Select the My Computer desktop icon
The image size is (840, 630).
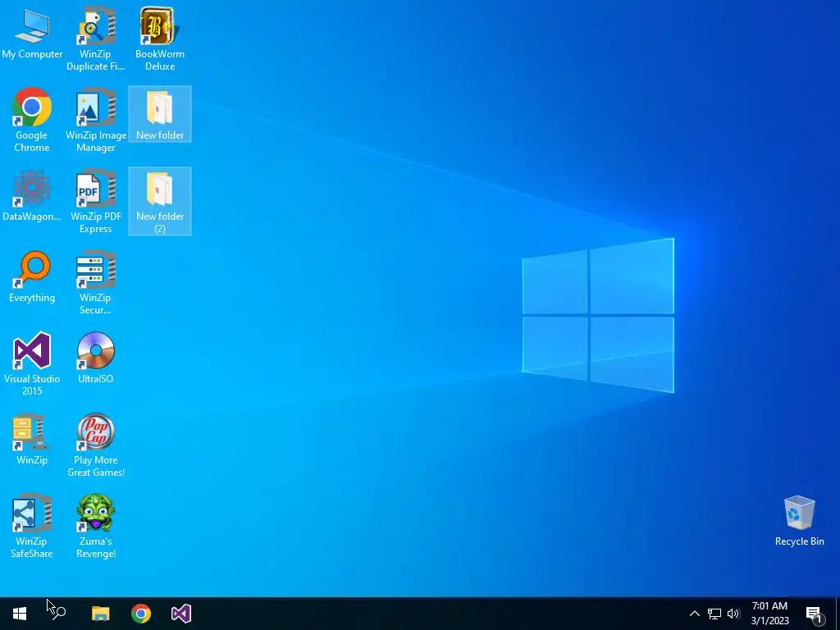32,33
